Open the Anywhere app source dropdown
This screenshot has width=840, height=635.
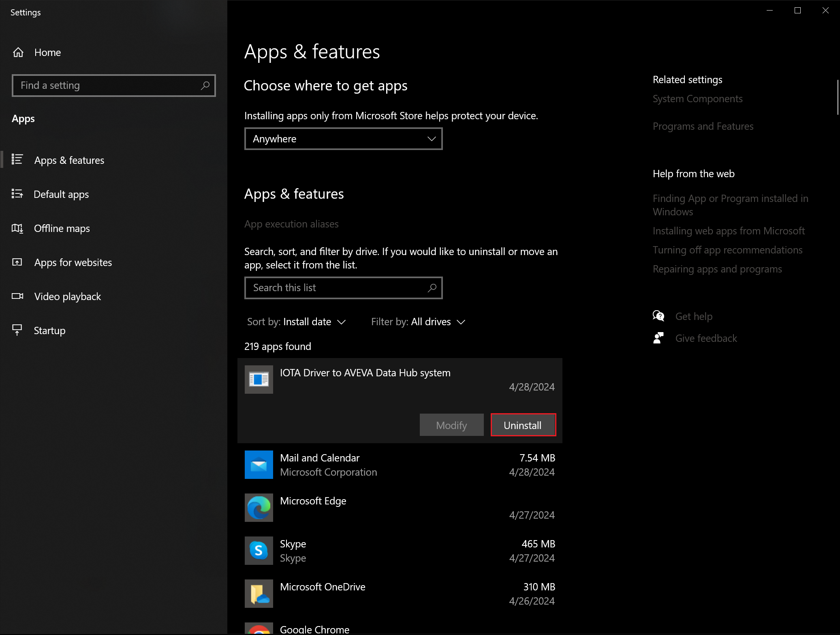coord(344,139)
